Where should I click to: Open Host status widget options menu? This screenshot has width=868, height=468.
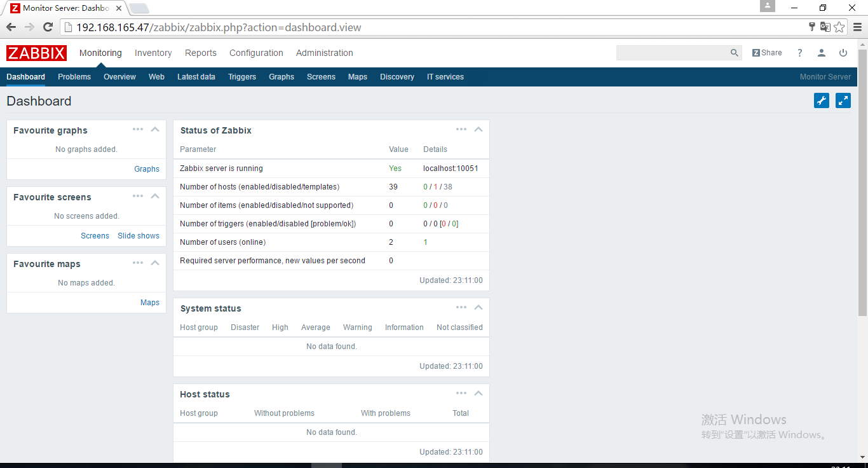tap(461, 393)
